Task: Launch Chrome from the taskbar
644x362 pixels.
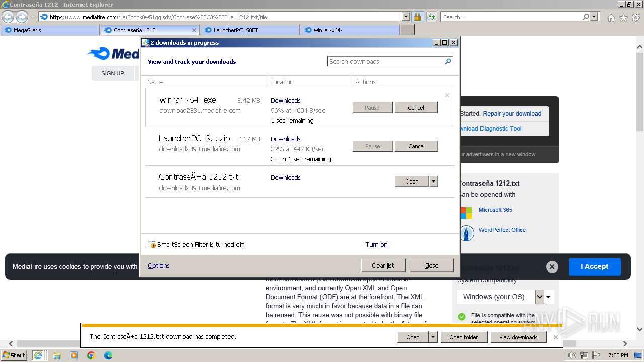Action: 91,355
